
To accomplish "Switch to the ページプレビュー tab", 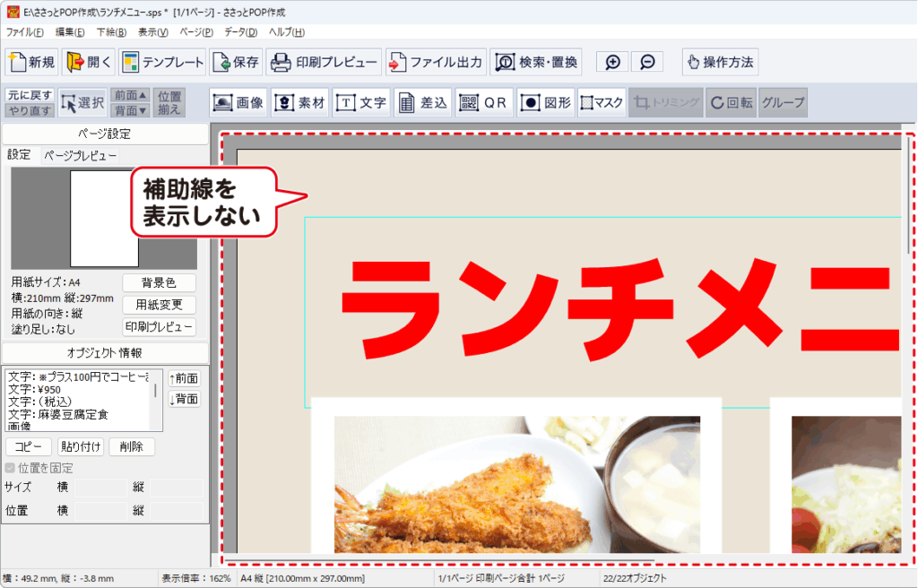I will click(80, 155).
